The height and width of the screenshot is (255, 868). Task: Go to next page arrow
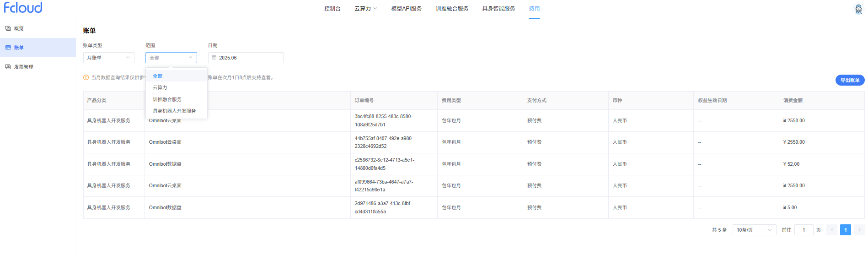tap(859, 230)
